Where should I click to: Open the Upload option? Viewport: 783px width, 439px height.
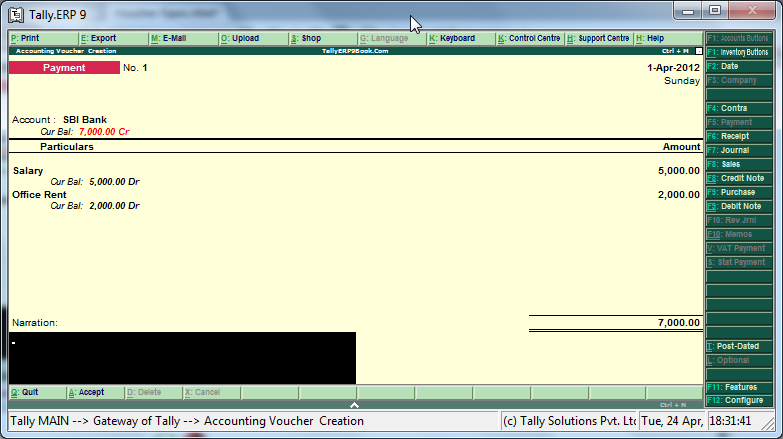click(253, 38)
